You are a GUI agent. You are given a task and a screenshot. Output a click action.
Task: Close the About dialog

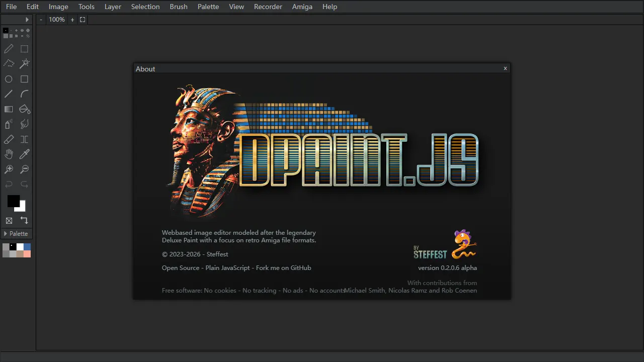[505, 68]
